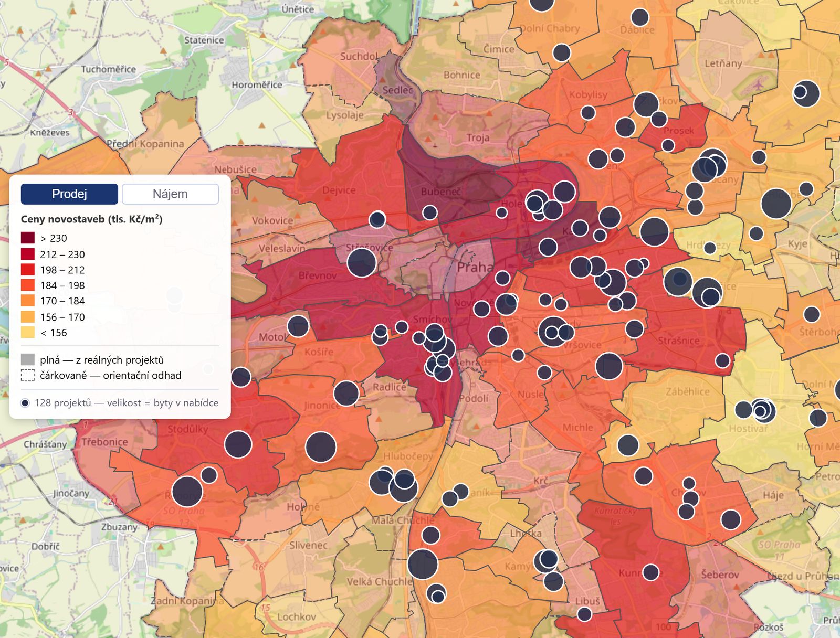Click the Radlice district label
Screen dimensions: 840x638
pos(390,387)
